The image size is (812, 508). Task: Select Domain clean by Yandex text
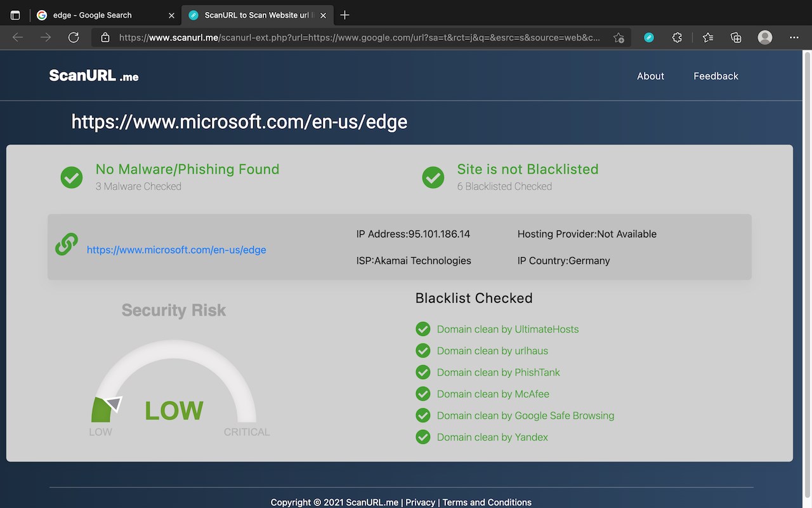tap(492, 437)
